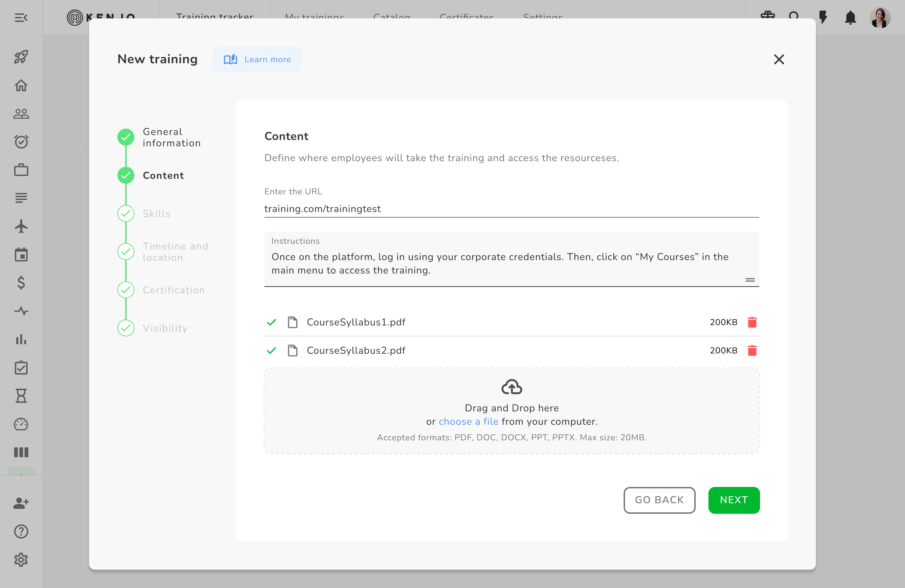Click the NEXT button

734,500
